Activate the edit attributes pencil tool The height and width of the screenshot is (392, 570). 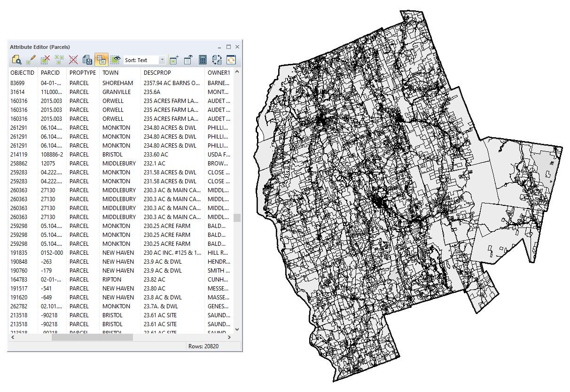pos(31,60)
